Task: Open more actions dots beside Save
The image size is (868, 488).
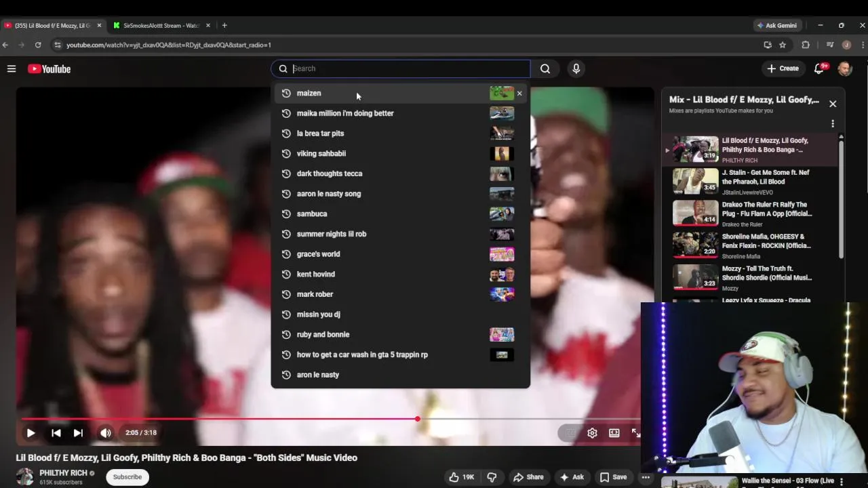Action: coord(646,477)
